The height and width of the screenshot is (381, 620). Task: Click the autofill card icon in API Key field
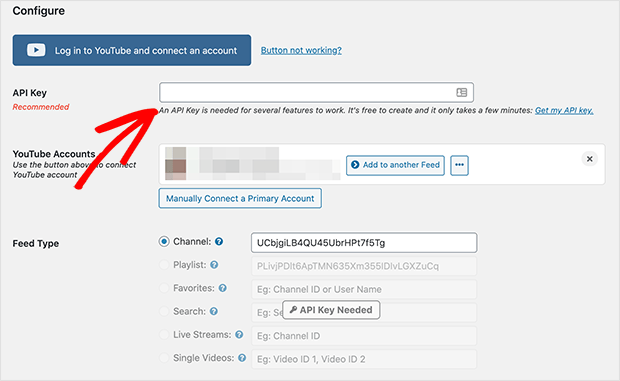pyautogui.click(x=461, y=92)
